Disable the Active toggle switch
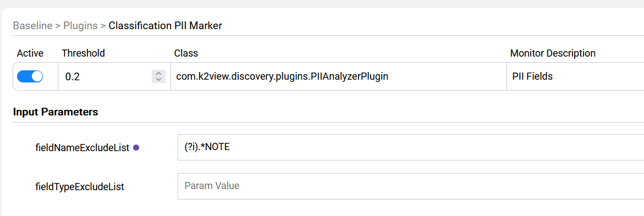The image size is (644, 216). click(30, 76)
